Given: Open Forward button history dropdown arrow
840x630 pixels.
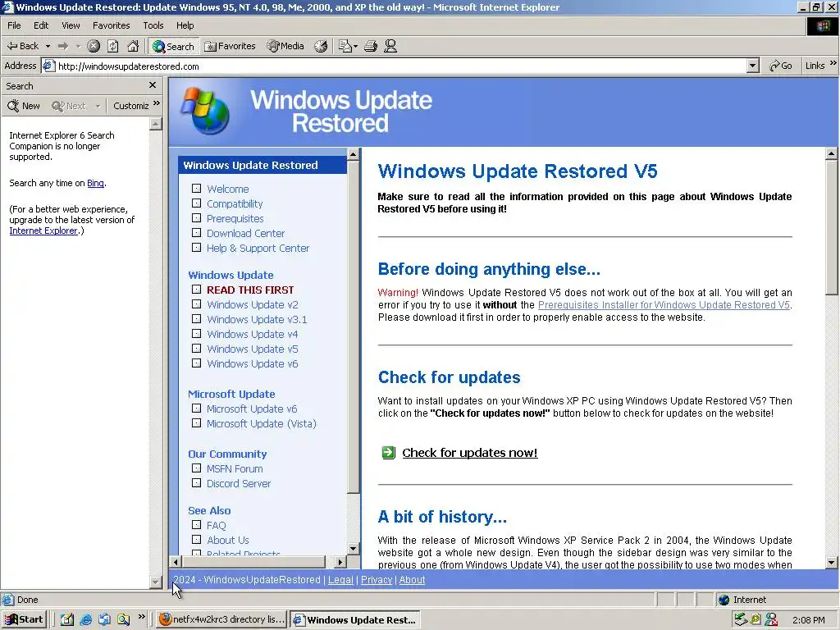Looking at the screenshot, I should coord(78,46).
